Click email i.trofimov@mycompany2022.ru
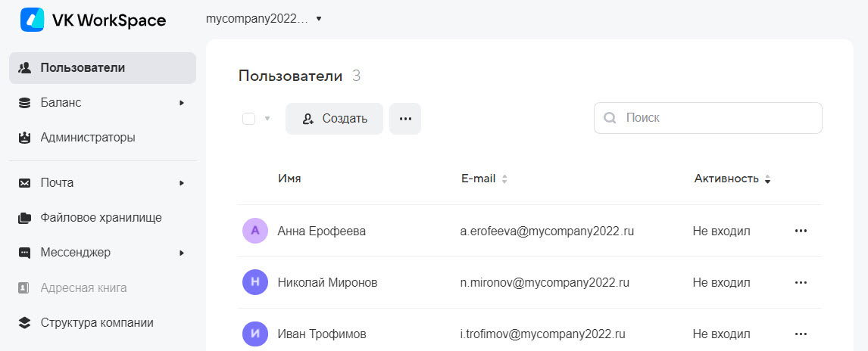 [x=543, y=334]
